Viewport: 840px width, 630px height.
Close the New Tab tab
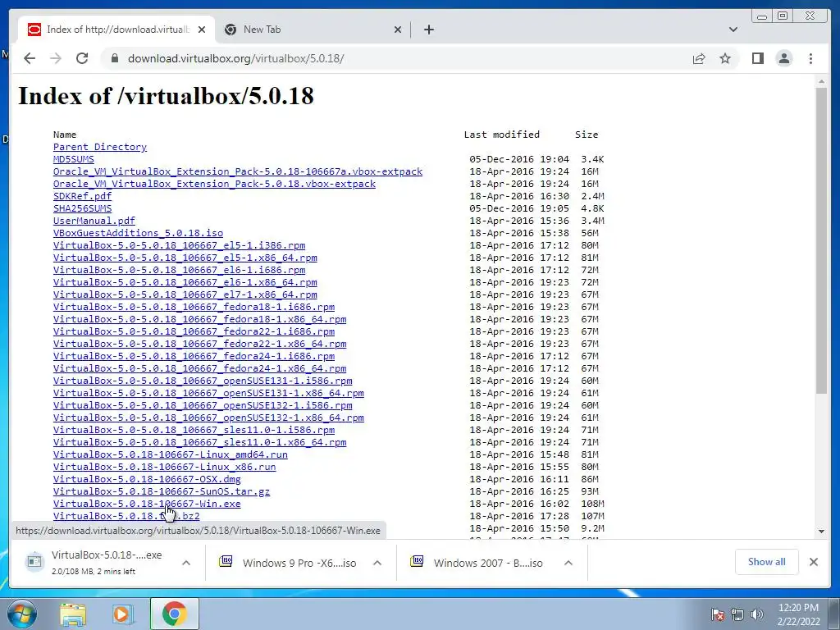tap(398, 30)
